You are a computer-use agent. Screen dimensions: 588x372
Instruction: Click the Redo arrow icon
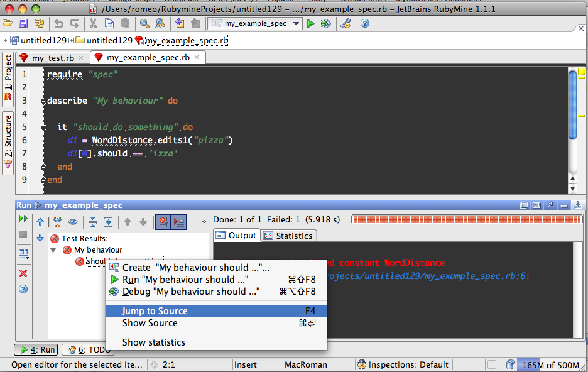point(74,24)
